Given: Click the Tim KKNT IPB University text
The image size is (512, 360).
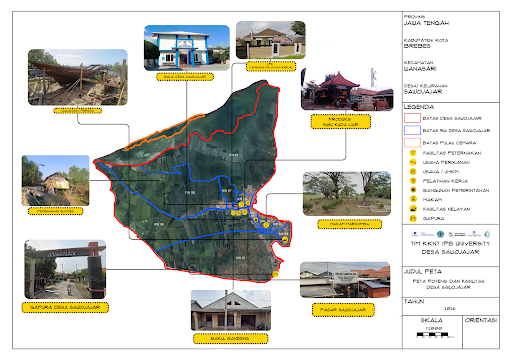Looking at the screenshot, I should (x=451, y=244).
